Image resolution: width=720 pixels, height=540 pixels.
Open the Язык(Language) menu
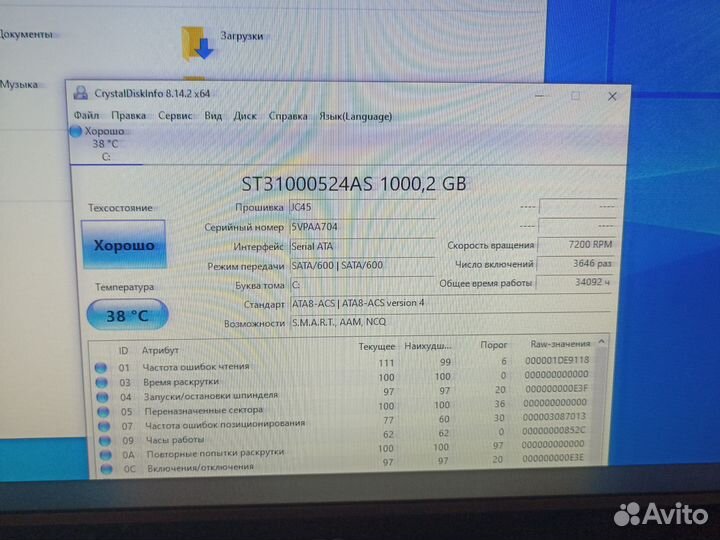355,117
